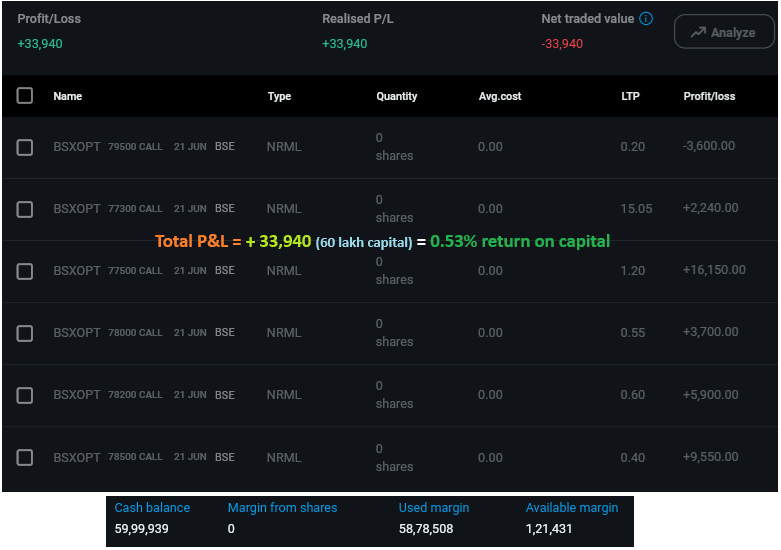
Task: Click the +5,900.00 profit/loss value
Action: [710, 395]
